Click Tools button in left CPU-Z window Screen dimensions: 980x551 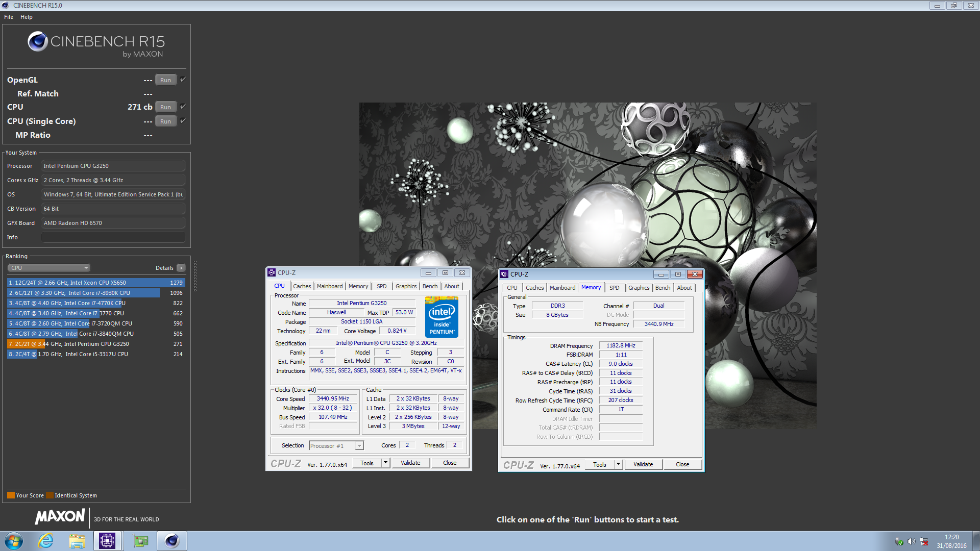coord(367,463)
